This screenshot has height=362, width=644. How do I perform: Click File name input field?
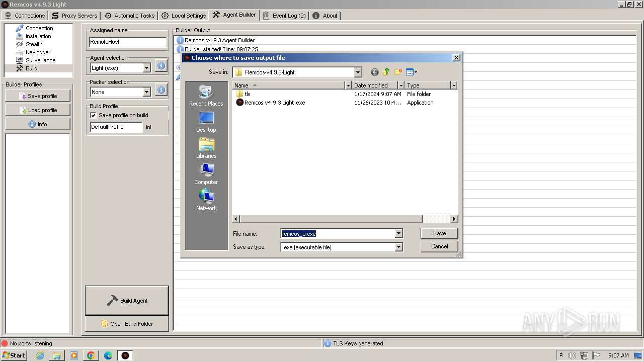click(x=338, y=233)
